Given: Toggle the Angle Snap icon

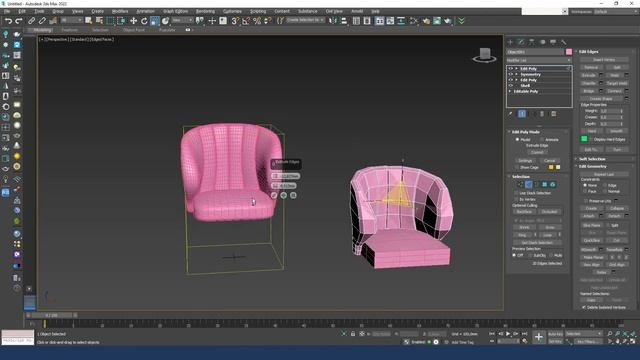Looking at the screenshot, I should [x=246, y=21].
